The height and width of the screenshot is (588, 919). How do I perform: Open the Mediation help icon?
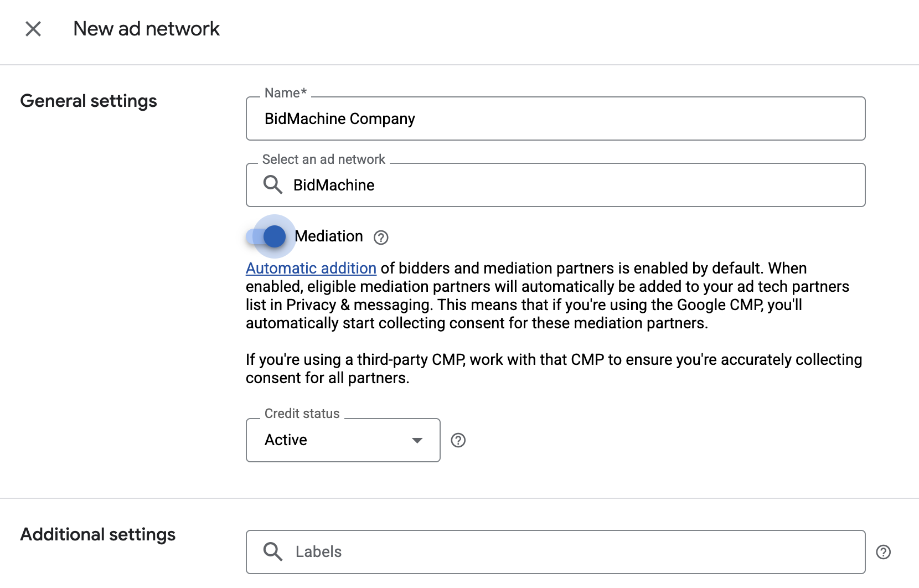tap(381, 238)
